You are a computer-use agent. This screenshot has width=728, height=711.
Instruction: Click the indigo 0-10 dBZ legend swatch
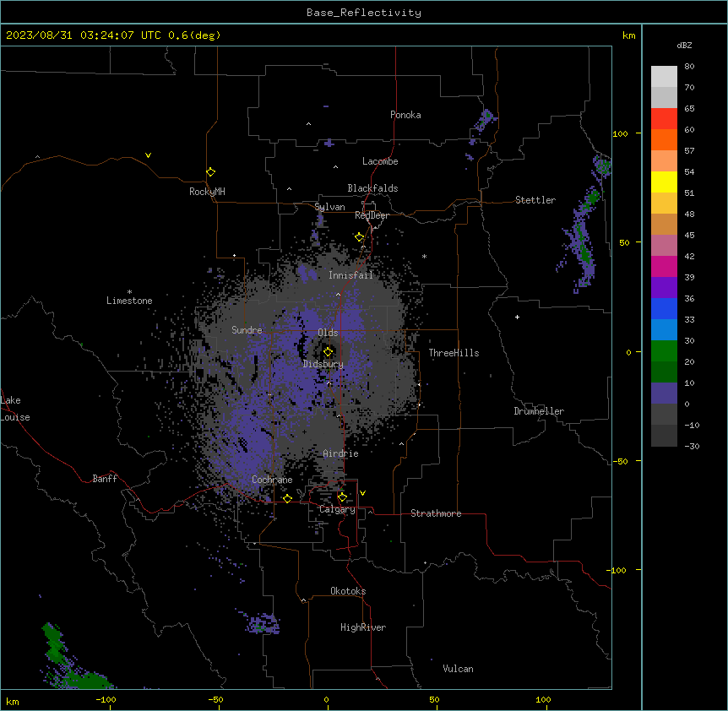point(664,393)
